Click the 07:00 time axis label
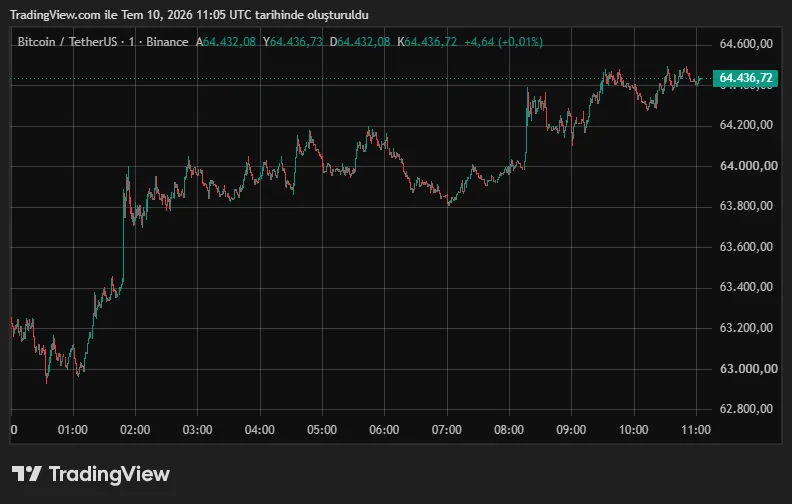The width and height of the screenshot is (792, 504). [447, 430]
